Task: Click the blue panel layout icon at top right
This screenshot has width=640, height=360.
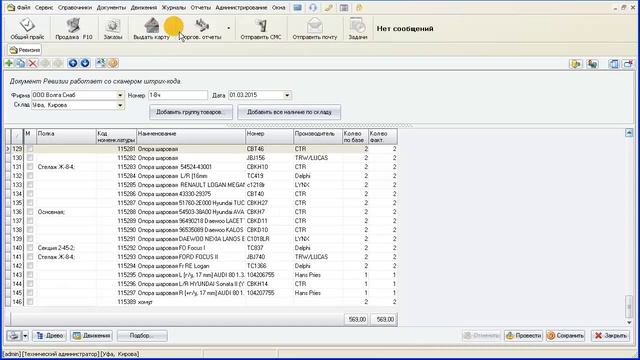Action: 613,64
